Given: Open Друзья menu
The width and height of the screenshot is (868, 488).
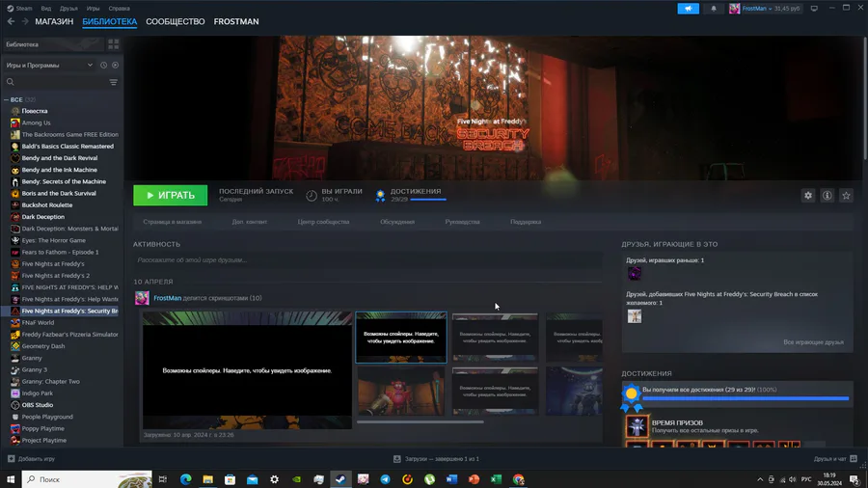Looking at the screenshot, I should coord(68,9).
